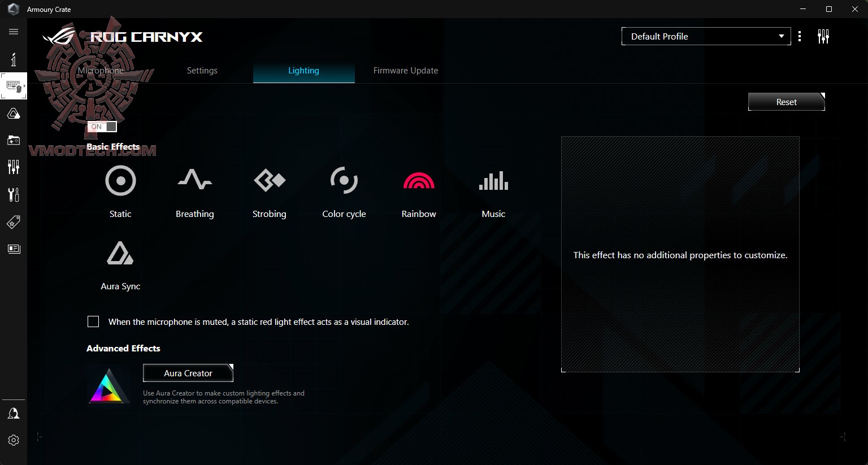Switch to the Microphone tab
The image size is (868, 465).
point(101,71)
